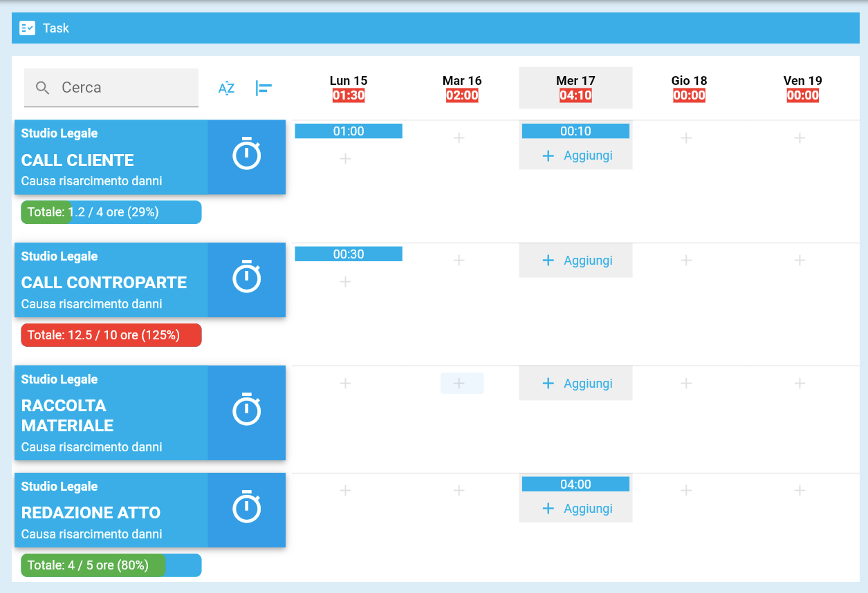
Task: Click the red CALL CONTROPARTE total progress bar
Action: 111,335
